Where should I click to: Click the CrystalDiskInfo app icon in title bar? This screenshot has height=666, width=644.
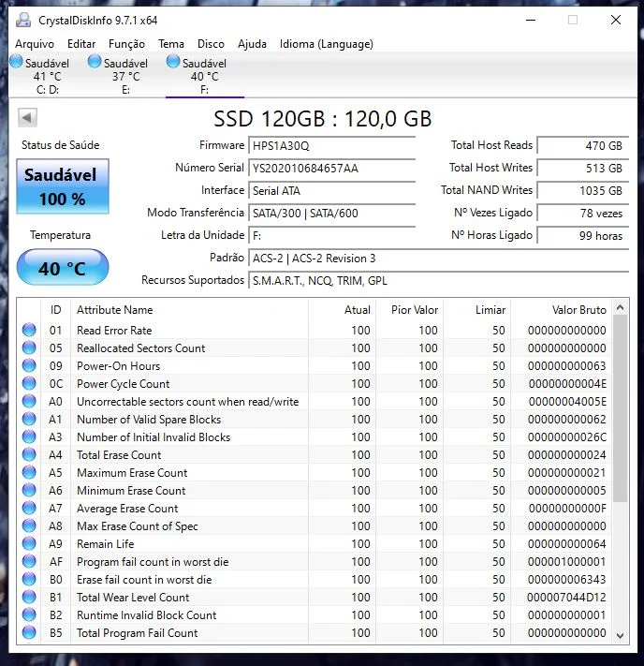tap(23, 20)
